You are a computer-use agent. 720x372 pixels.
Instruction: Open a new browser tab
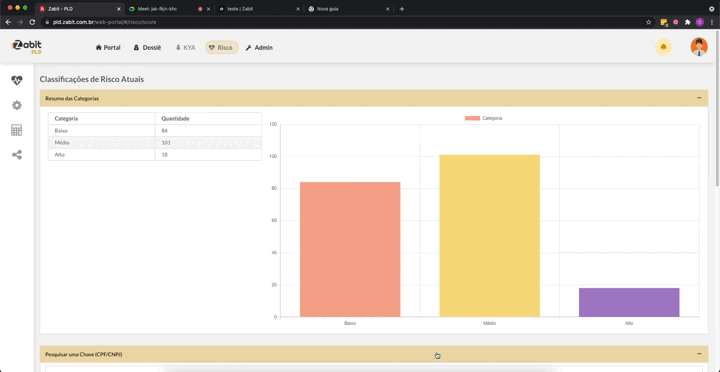402,9
